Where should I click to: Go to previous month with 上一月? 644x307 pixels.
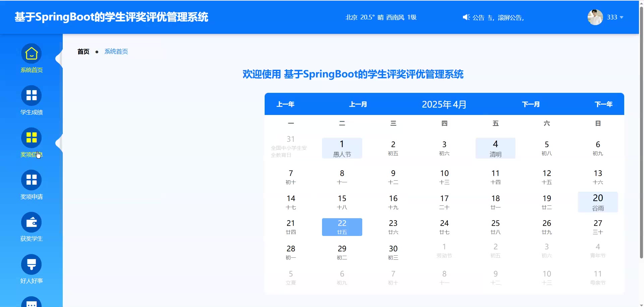click(358, 104)
